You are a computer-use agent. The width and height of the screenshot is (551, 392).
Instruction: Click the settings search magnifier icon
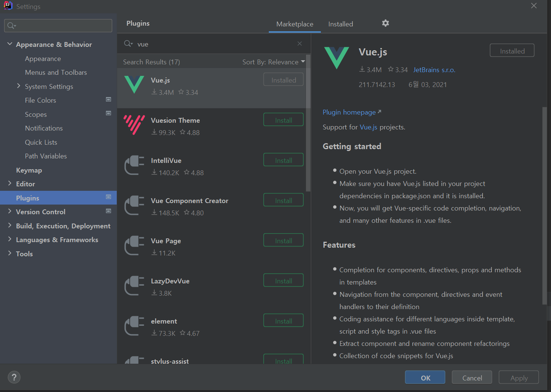pos(12,26)
